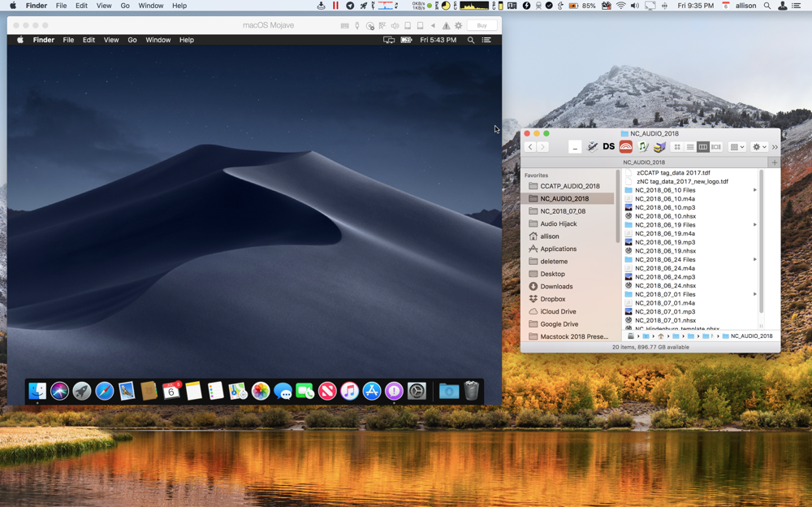This screenshot has height=507, width=812.
Task: Click the music note script icon in toolbar
Action: [x=642, y=147]
